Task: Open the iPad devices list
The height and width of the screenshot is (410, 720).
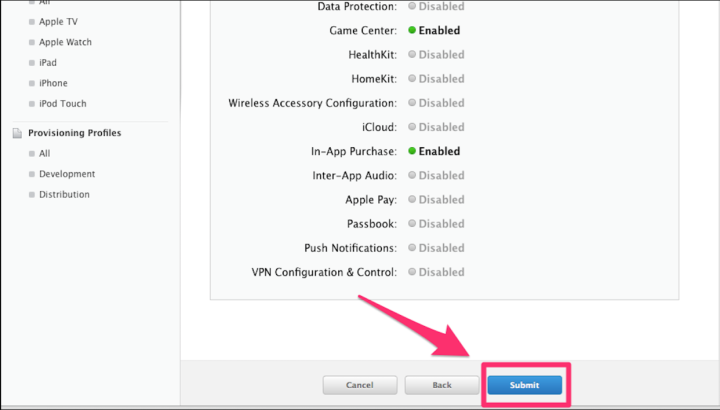Action: click(48, 63)
